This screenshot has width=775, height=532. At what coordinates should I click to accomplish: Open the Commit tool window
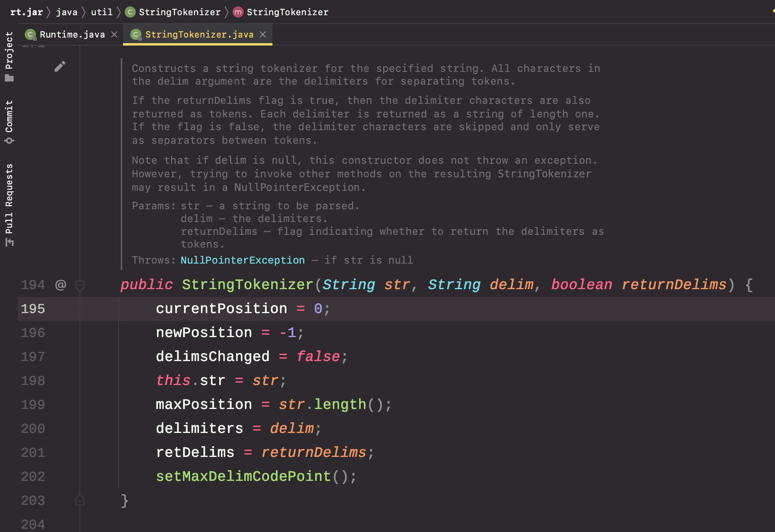click(9, 122)
